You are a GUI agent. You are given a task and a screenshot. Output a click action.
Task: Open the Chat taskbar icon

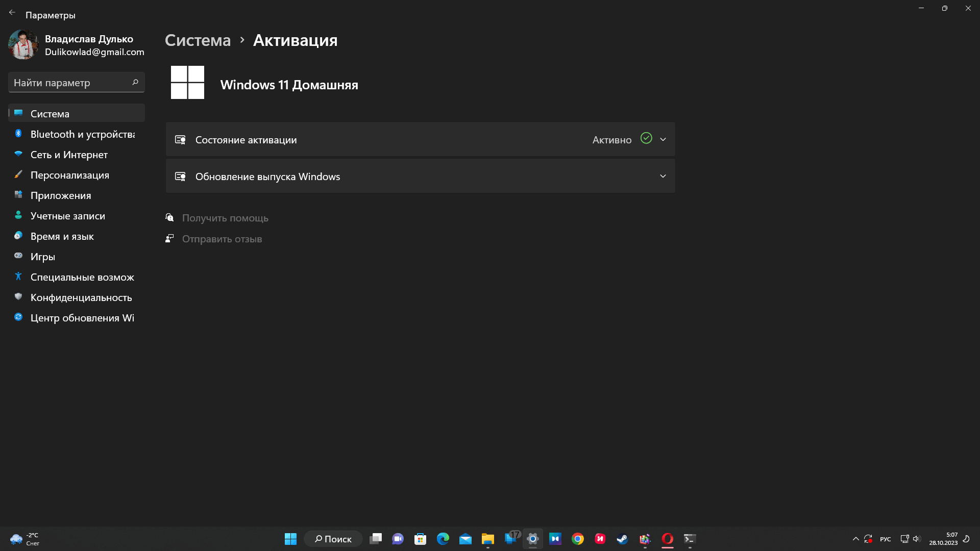(398, 539)
